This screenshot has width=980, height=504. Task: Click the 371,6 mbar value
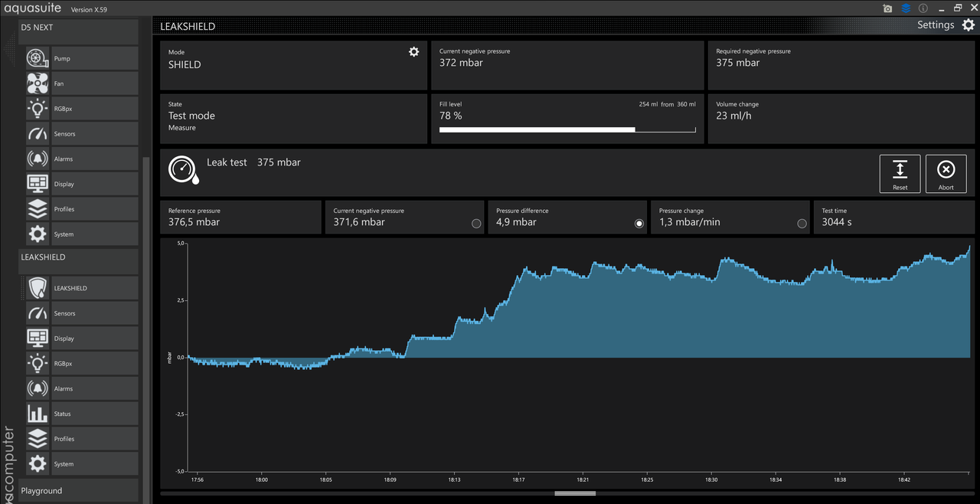pyautogui.click(x=359, y=222)
